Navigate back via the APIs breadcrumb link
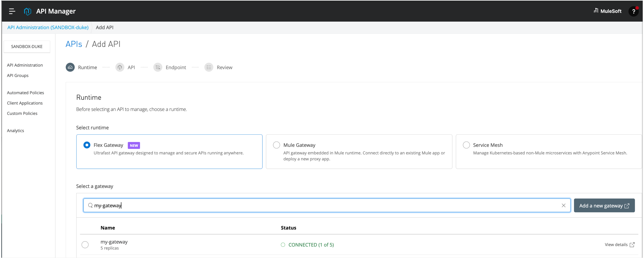The image size is (644, 260). [x=74, y=44]
